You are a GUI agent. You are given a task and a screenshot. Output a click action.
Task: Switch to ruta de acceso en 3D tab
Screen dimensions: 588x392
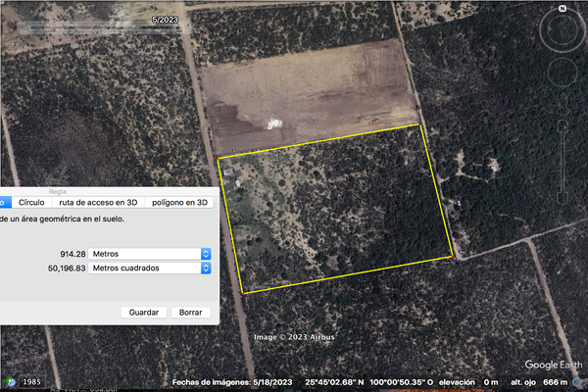pos(98,203)
